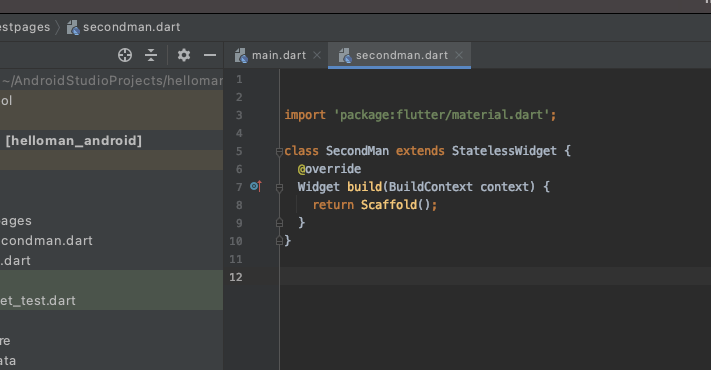Viewport: 711px width, 370px height.
Task: Click the fold end marker on line 9
Action: (279, 223)
